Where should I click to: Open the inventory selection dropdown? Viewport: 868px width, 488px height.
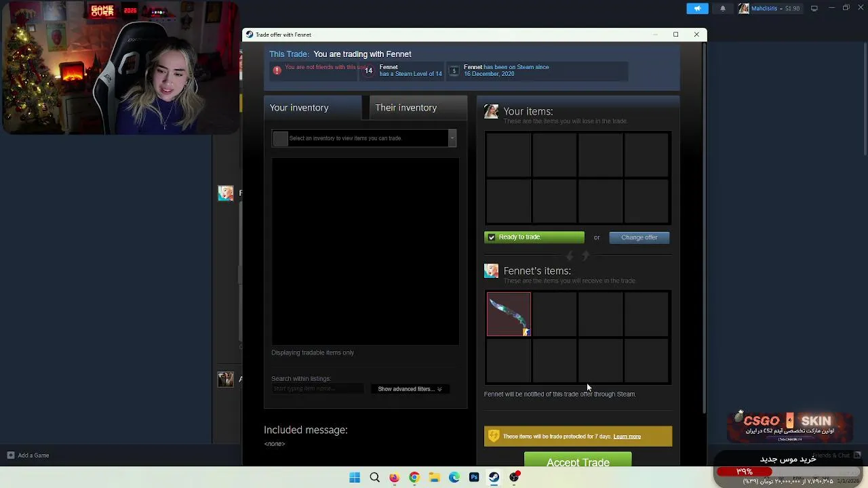coord(364,138)
